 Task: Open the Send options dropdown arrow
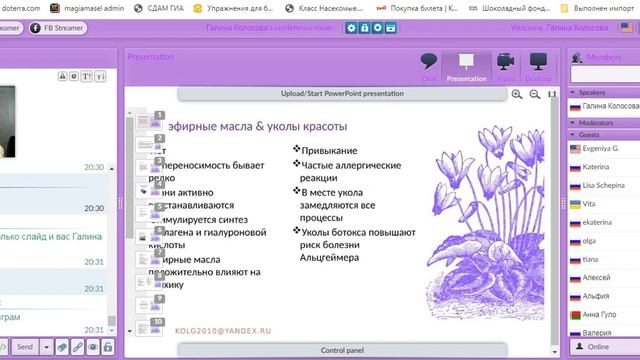(x=46, y=347)
